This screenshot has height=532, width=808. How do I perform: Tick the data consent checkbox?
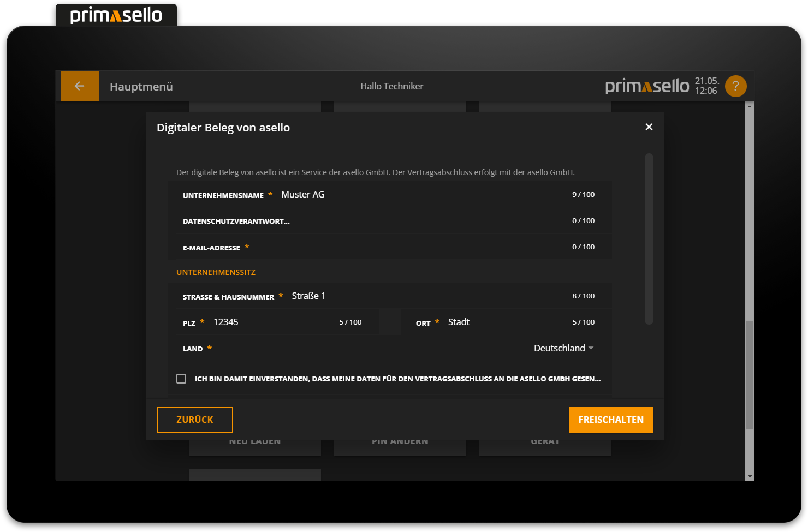[181, 379]
